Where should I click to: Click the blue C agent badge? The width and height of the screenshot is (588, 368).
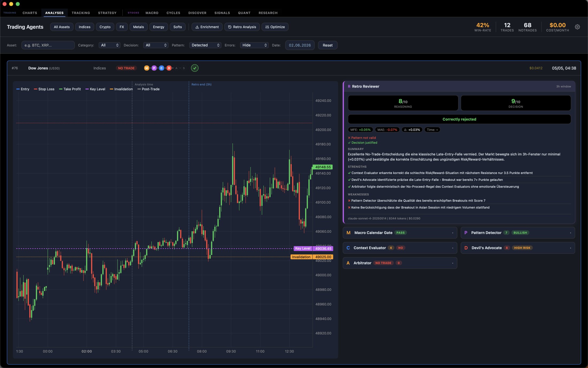click(161, 68)
